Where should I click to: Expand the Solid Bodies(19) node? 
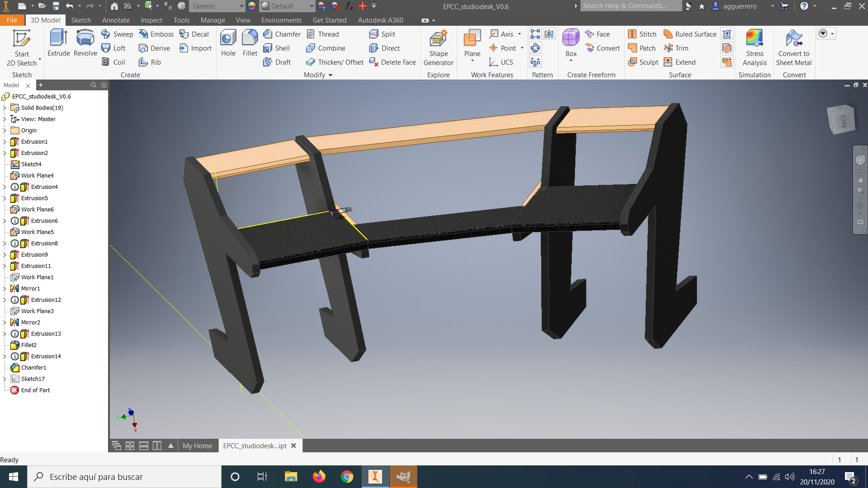click(5, 108)
